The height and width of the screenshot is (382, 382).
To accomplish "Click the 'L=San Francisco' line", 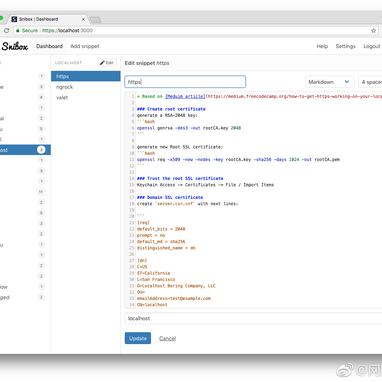I will 156,280.
